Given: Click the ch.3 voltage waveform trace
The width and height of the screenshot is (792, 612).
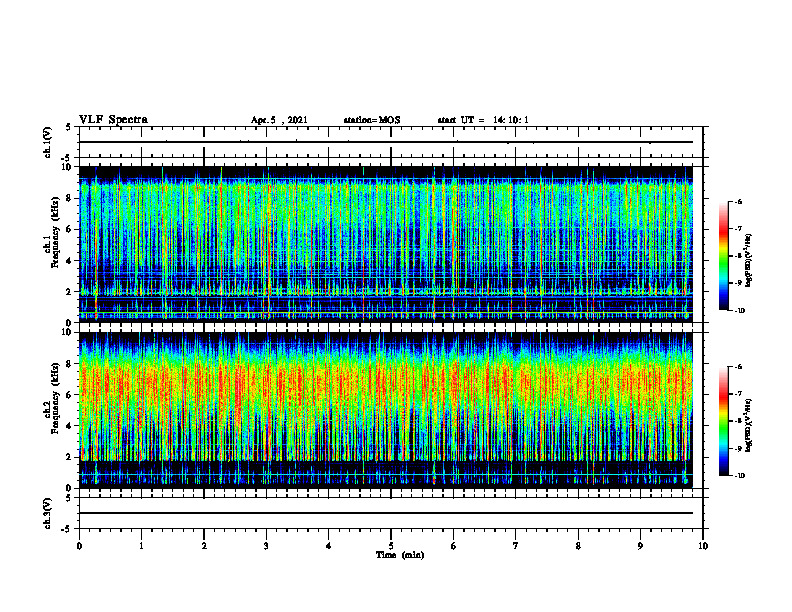Looking at the screenshot, I should click(386, 513).
